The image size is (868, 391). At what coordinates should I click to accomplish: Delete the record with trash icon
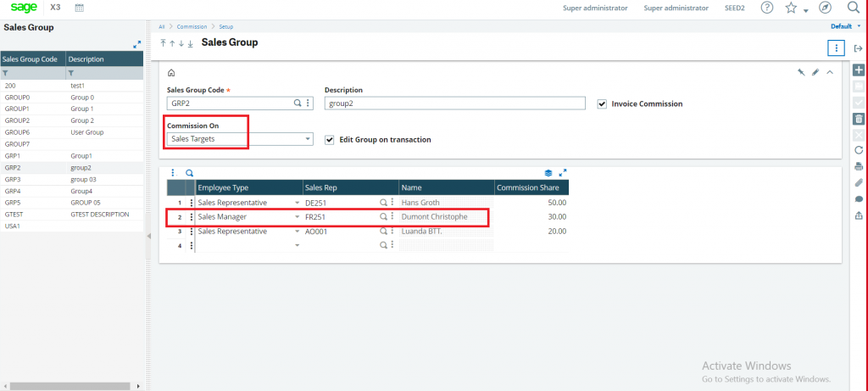pyautogui.click(x=859, y=119)
